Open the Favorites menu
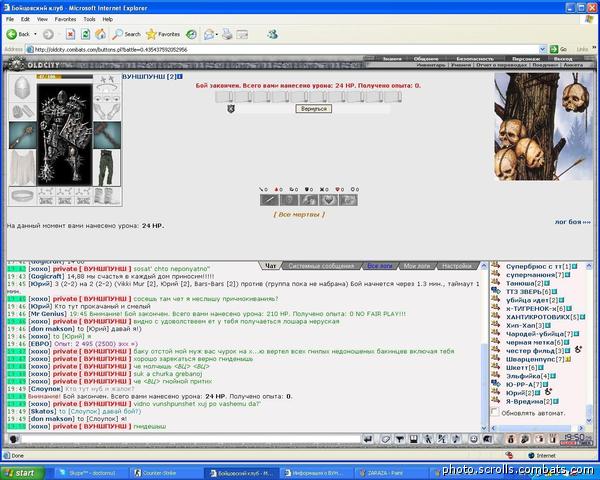 click(64, 18)
